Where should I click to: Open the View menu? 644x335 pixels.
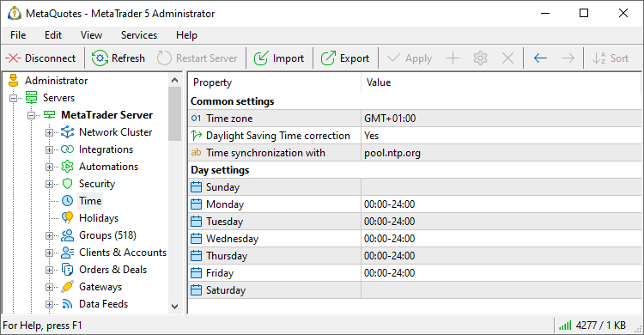tap(91, 35)
